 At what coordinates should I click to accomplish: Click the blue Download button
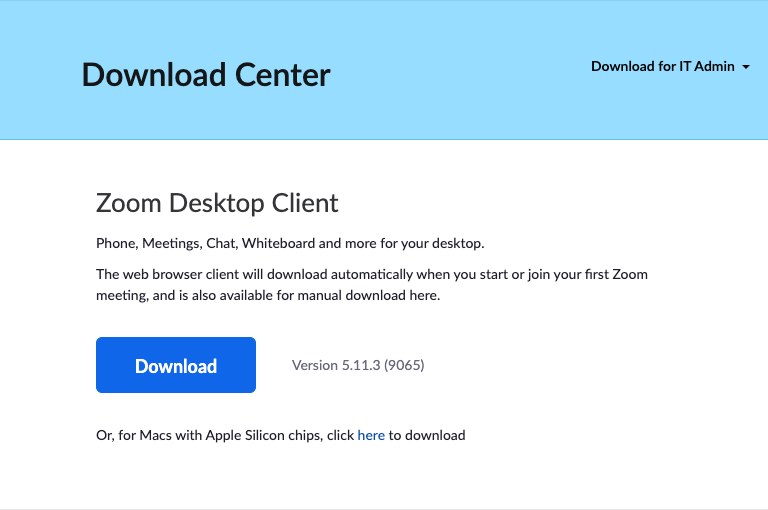[x=176, y=365]
